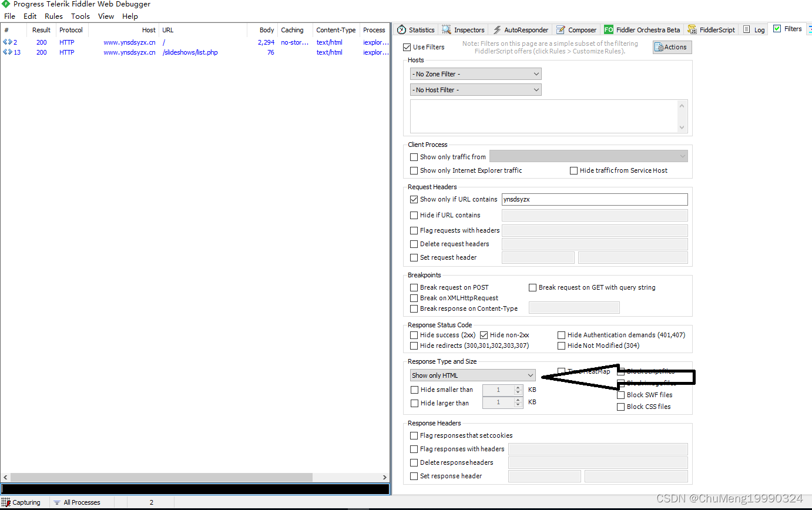Uncheck Show only if URL contains
812x510 pixels.
pos(414,199)
